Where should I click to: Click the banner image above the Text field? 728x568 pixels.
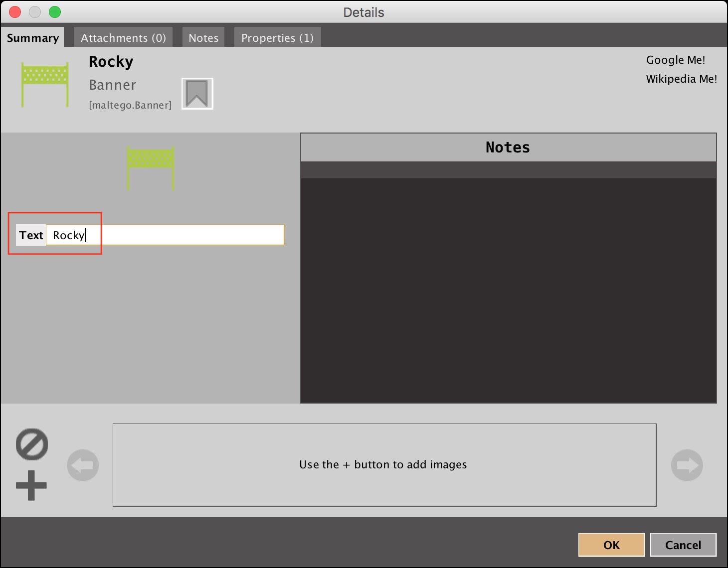[x=150, y=168]
